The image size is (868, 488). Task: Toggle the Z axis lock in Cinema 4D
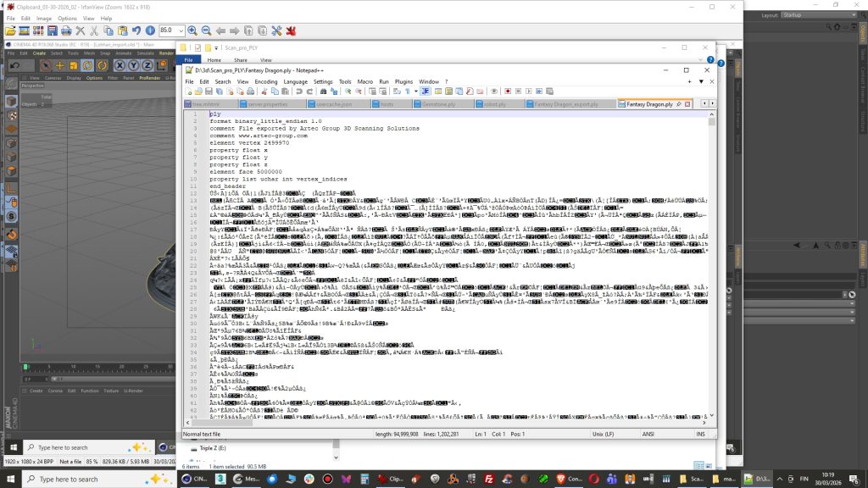[x=147, y=65]
